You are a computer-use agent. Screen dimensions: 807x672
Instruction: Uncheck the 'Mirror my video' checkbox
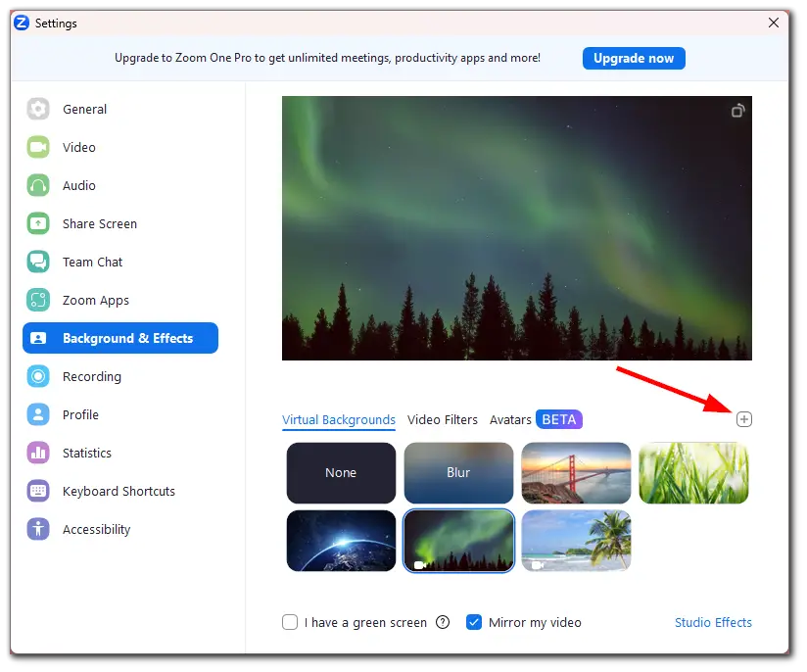(474, 622)
